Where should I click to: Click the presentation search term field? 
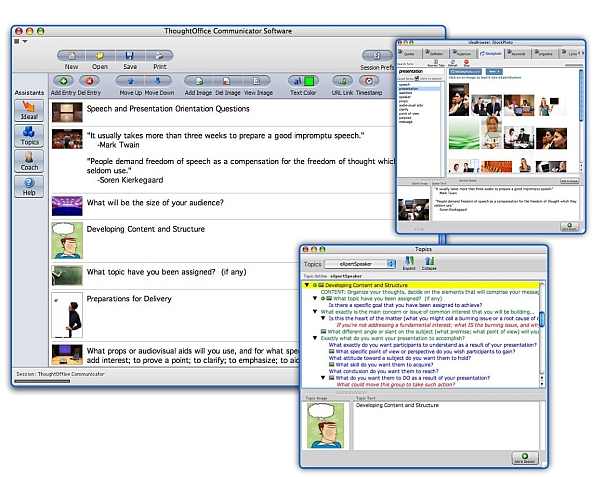[421, 71]
